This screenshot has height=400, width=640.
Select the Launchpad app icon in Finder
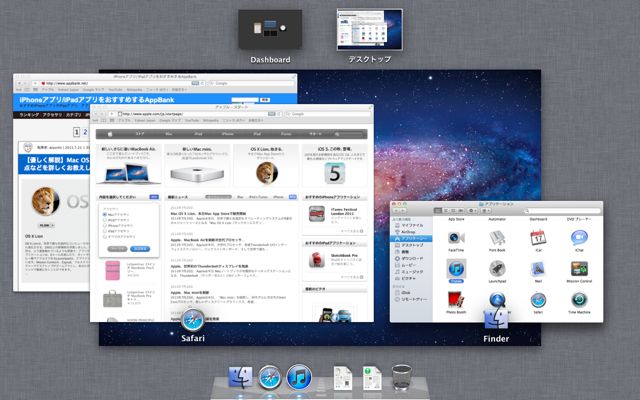tap(497, 269)
